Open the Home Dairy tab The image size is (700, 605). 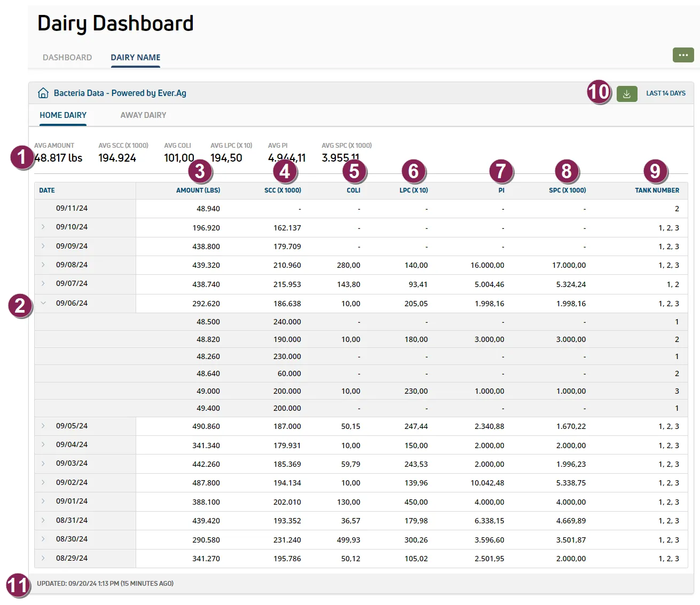(63, 115)
